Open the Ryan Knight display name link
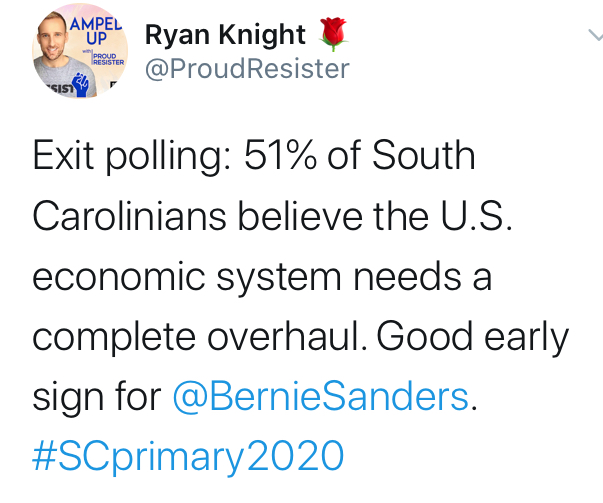603x503 pixels. pos(225,35)
